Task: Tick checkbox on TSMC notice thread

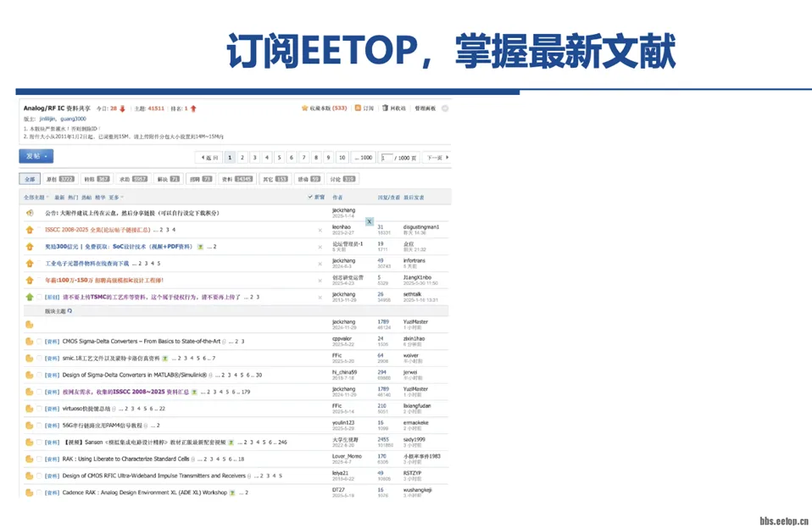Action: click(x=39, y=297)
